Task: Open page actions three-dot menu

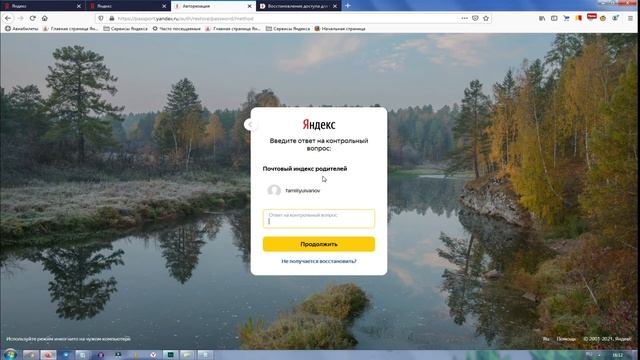Action: [464, 18]
